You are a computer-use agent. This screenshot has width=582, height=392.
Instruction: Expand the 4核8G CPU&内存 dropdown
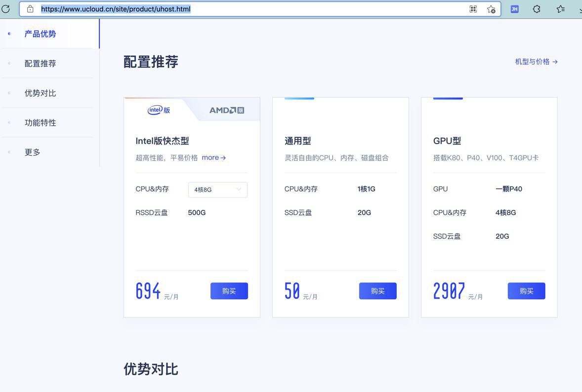tap(218, 190)
